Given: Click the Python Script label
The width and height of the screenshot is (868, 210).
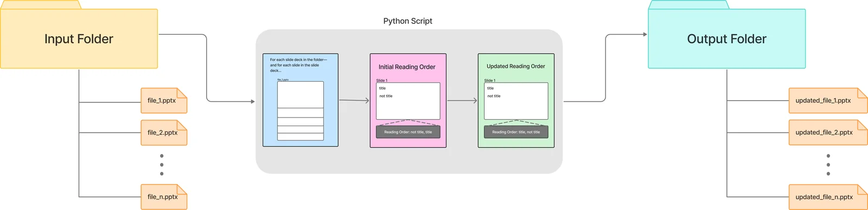Looking at the screenshot, I should point(408,21).
